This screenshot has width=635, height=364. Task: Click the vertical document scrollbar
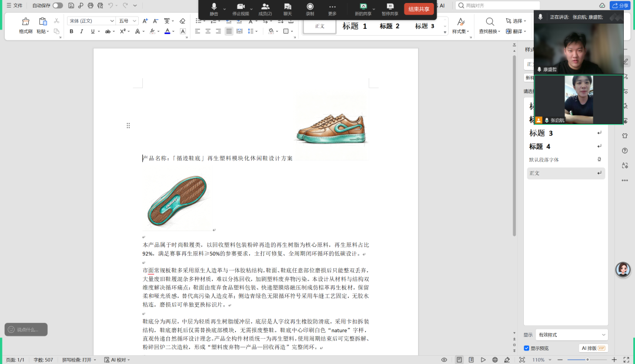(x=514, y=146)
